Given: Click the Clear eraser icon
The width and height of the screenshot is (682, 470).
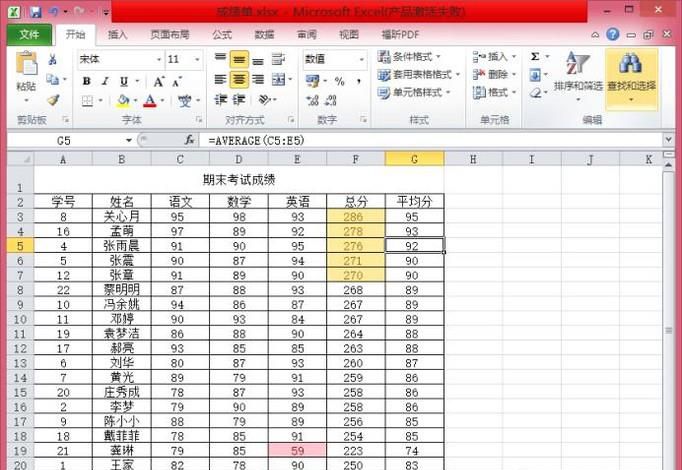Looking at the screenshot, I should 535,93.
